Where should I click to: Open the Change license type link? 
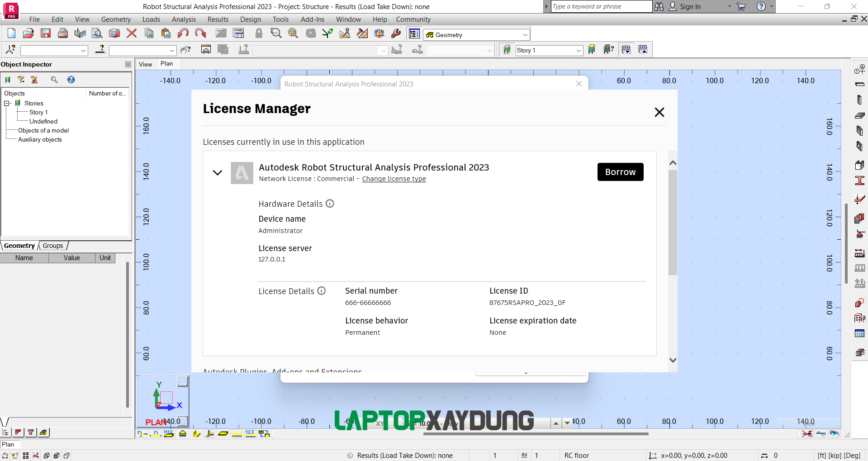(x=394, y=179)
